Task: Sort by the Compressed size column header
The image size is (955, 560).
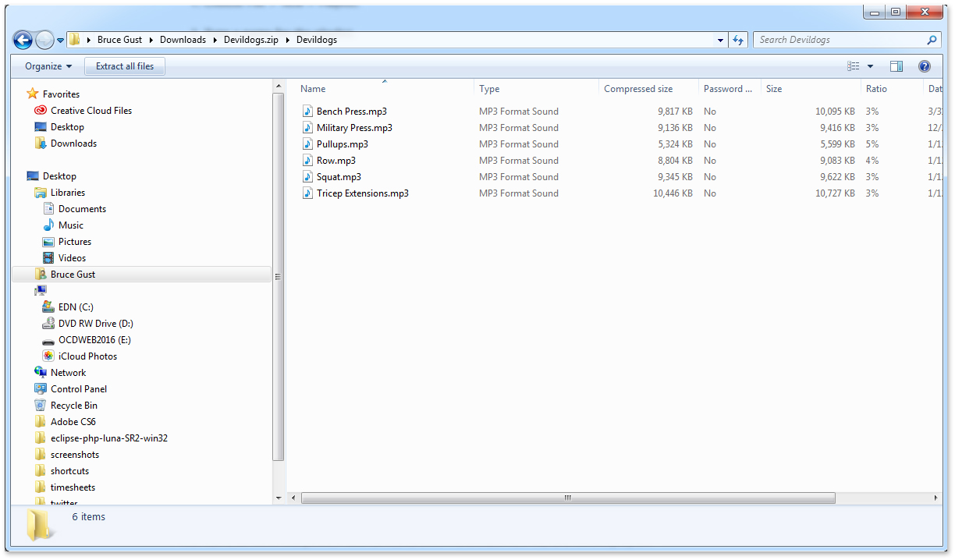Action: [638, 89]
